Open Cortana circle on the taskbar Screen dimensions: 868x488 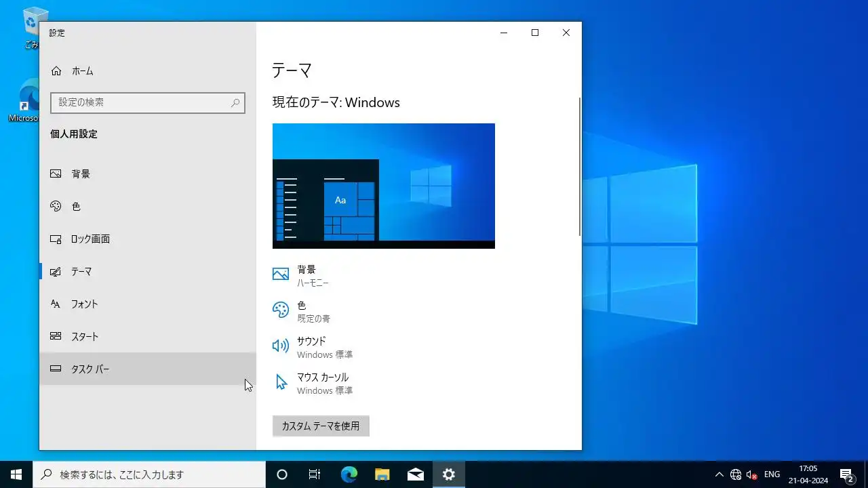(282, 474)
